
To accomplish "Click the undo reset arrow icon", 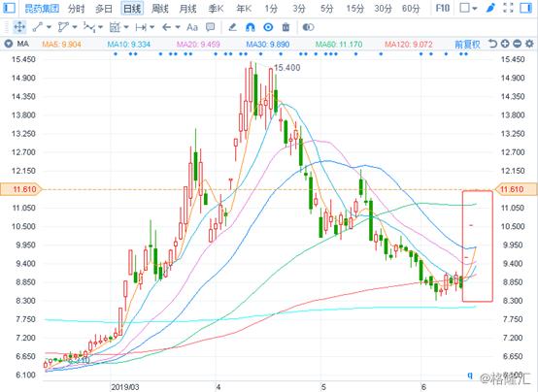I will tap(492, 44).
